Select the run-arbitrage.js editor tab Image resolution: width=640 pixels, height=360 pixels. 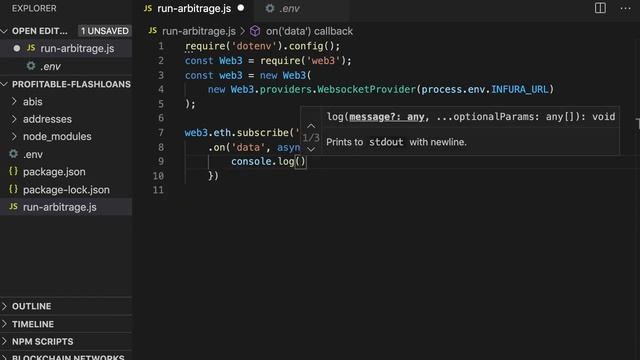click(194, 9)
